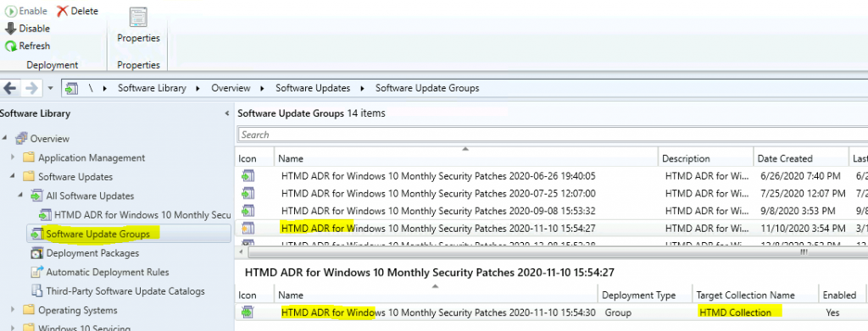868x331 pixels.
Task: Go back using the back arrow
Action: coord(10,88)
